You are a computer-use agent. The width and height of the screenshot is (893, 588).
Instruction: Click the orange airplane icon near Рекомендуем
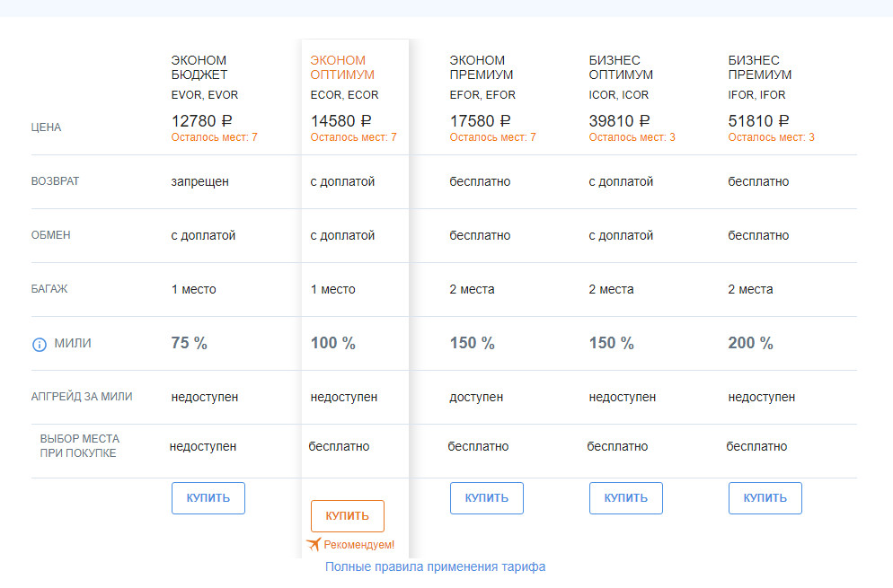coord(314,544)
